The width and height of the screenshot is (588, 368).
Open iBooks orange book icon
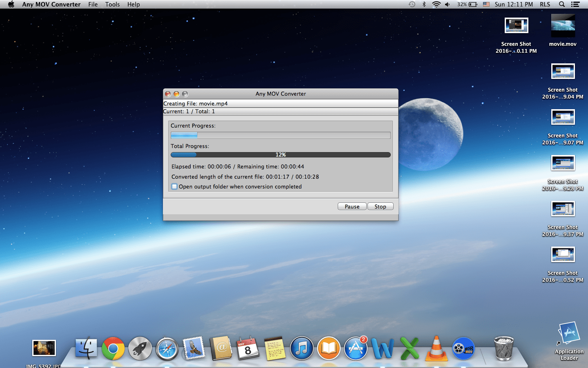click(329, 348)
